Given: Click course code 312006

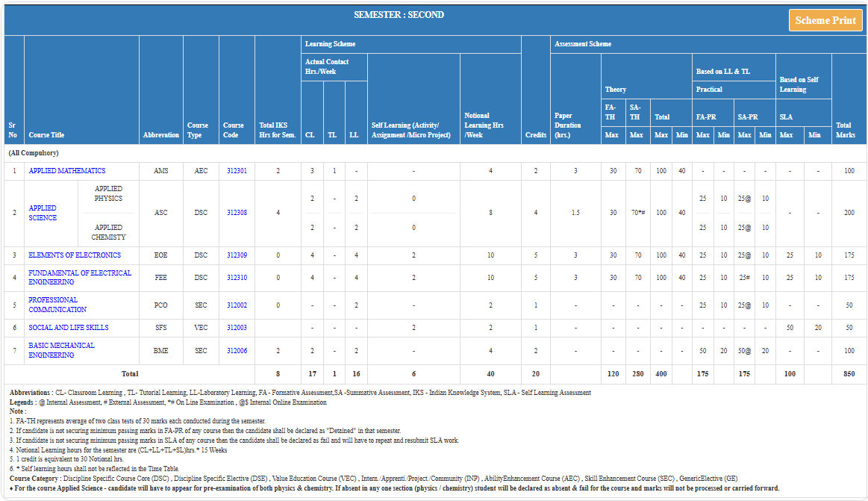Looking at the screenshot, I should 237,350.
